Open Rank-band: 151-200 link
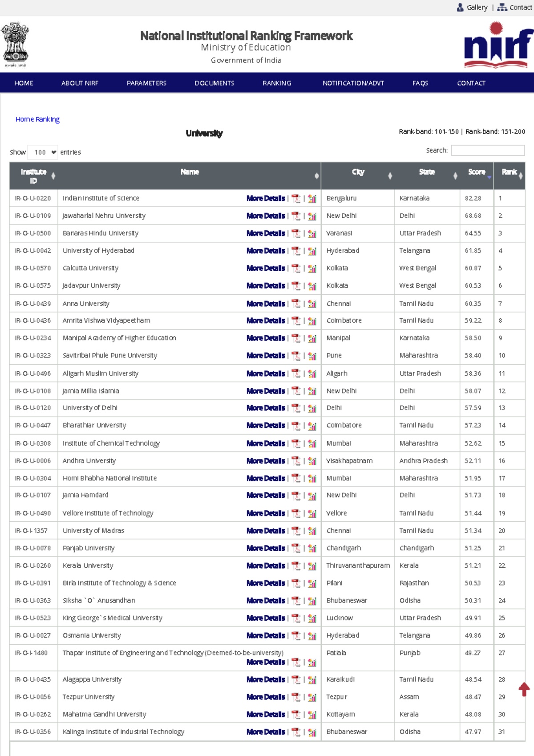Viewport: 534px width, 756px height. coord(495,132)
